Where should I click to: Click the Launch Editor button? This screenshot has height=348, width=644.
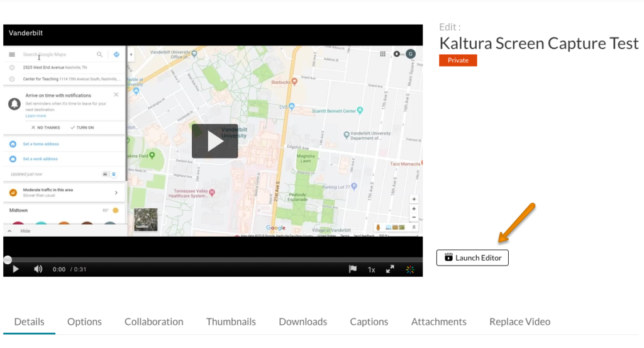472,257
